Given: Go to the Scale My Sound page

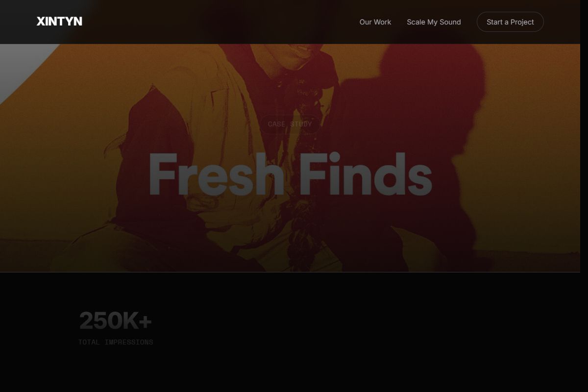Looking at the screenshot, I should pyautogui.click(x=434, y=22).
